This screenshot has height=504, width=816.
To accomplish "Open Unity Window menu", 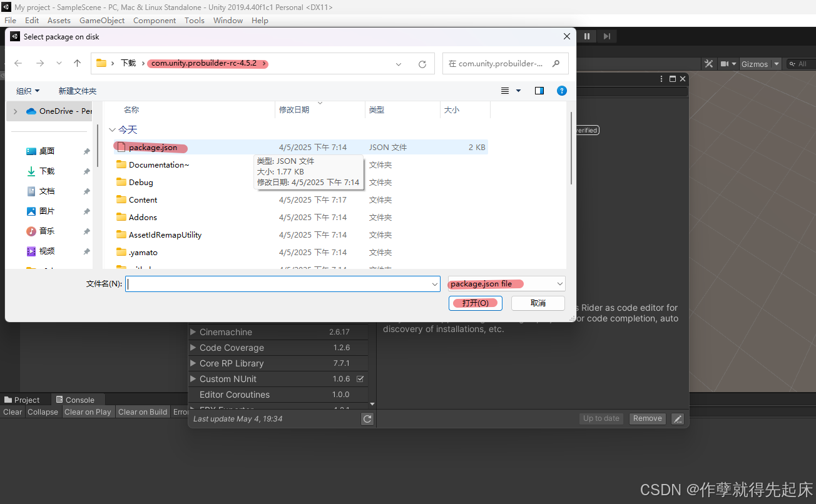I will (228, 20).
